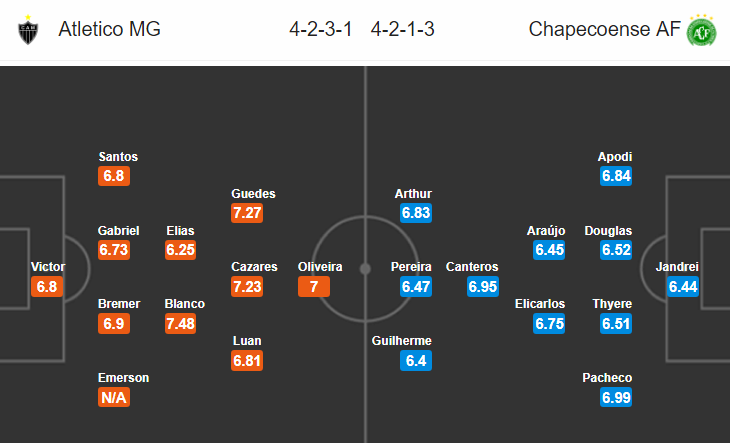Click Canteros' 6.95 rating badge
730x443 pixels.
pyautogui.click(x=483, y=287)
